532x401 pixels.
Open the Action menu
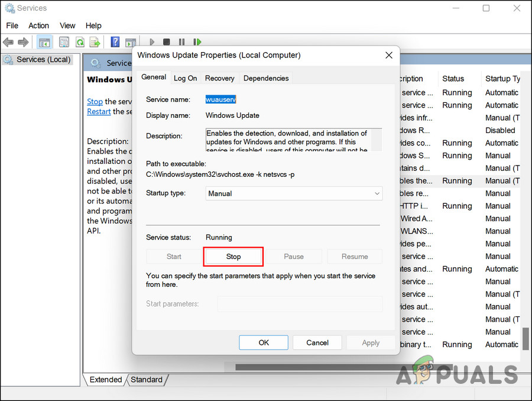pyautogui.click(x=38, y=26)
